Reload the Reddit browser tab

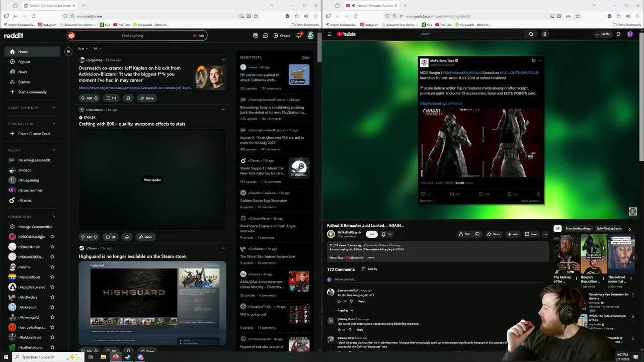click(x=33, y=16)
